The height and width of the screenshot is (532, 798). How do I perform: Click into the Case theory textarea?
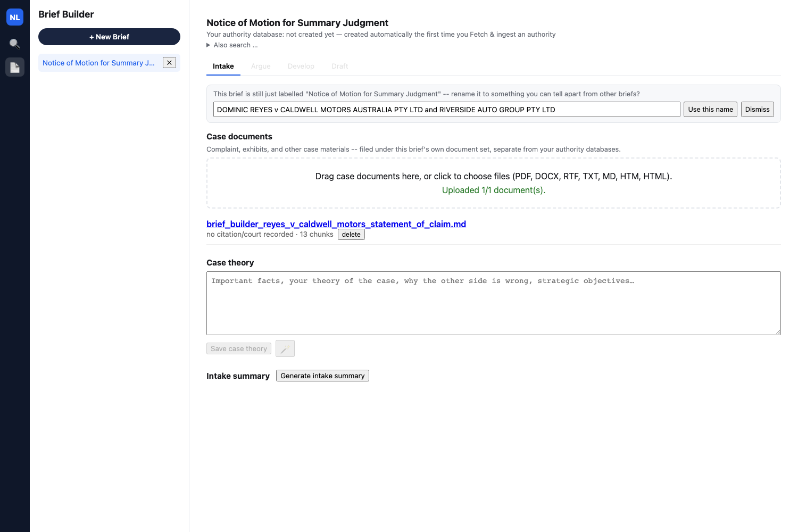(x=494, y=303)
